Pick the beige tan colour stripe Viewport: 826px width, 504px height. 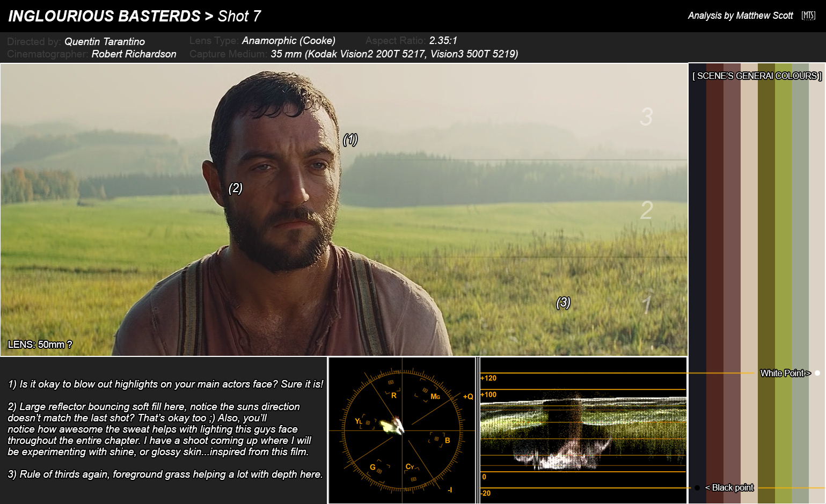[749, 283]
